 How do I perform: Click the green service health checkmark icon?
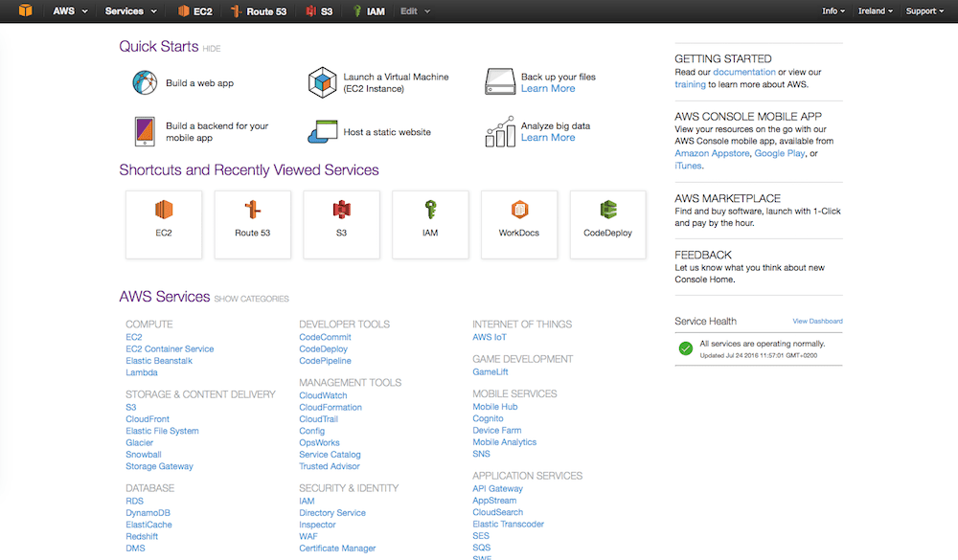(686, 348)
